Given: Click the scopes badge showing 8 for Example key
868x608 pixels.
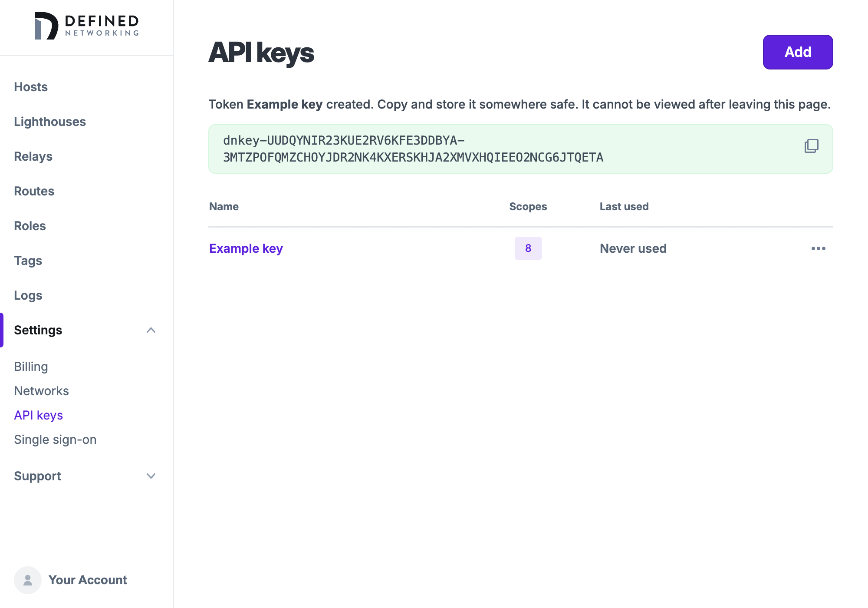Looking at the screenshot, I should (x=528, y=248).
